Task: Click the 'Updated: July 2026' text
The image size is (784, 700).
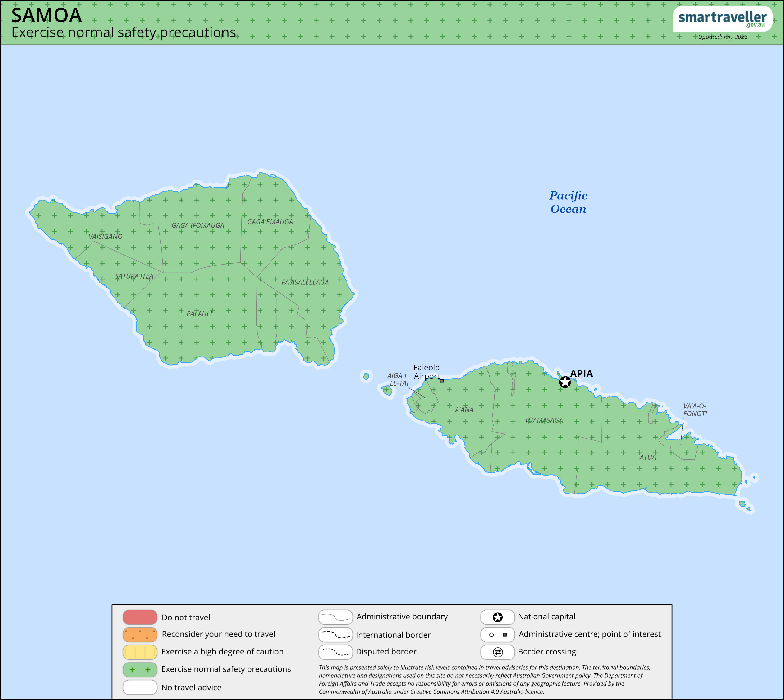Action: [723, 37]
